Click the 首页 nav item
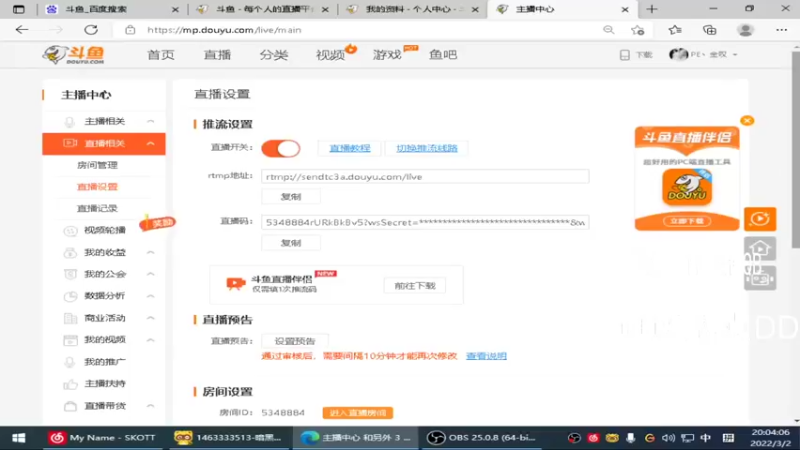This screenshot has width=800, height=450. pos(161,55)
